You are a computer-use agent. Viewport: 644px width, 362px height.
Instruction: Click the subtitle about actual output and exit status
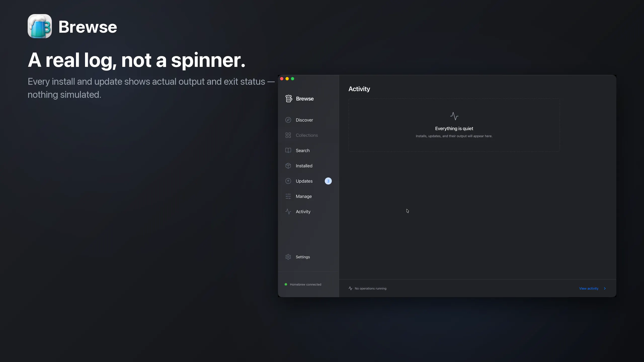coord(151,88)
